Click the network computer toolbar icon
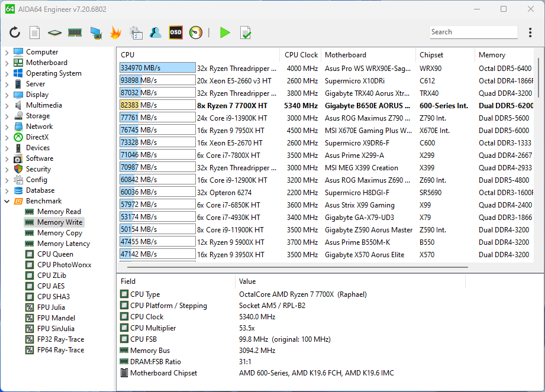 click(x=96, y=33)
